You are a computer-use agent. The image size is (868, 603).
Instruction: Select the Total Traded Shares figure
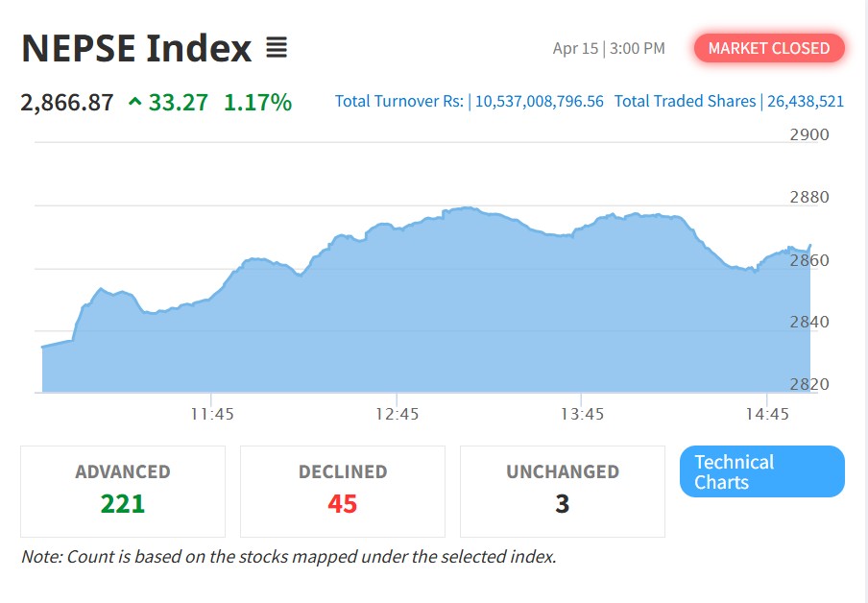point(806,101)
